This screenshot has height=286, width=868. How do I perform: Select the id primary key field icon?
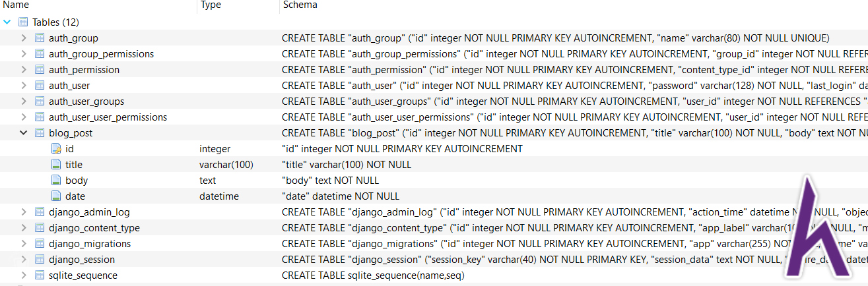point(56,149)
